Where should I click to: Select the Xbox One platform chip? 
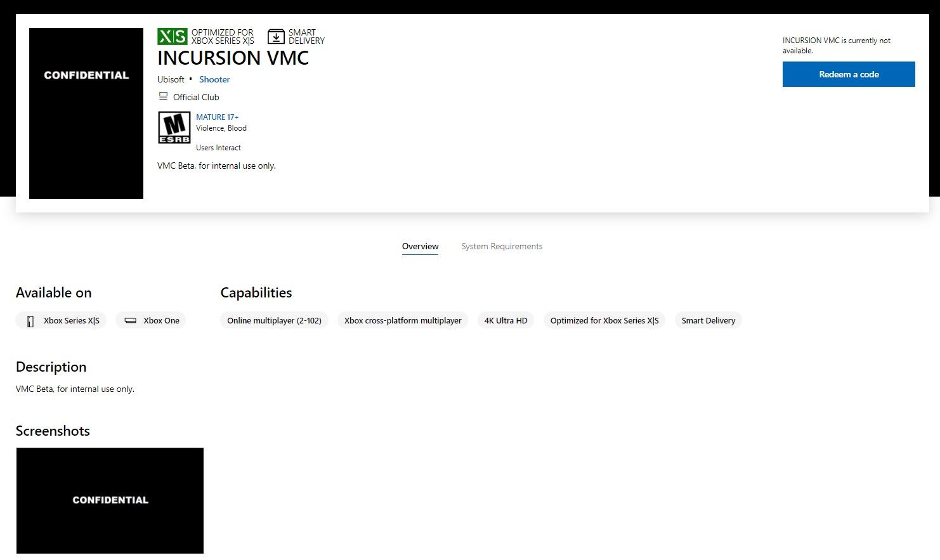click(x=150, y=320)
